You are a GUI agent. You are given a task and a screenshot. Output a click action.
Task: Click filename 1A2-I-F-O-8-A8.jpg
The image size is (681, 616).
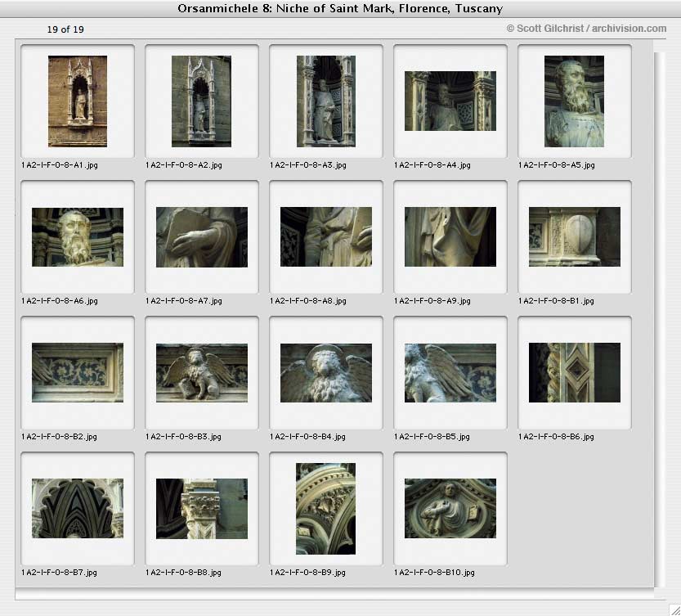tap(308, 301)
